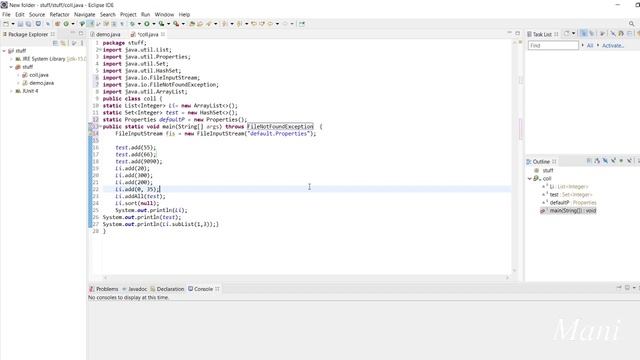This screenshot has height=360, width=640.
Task: Click the Pin Editor toolbar icon
Action: pos(302,24)
